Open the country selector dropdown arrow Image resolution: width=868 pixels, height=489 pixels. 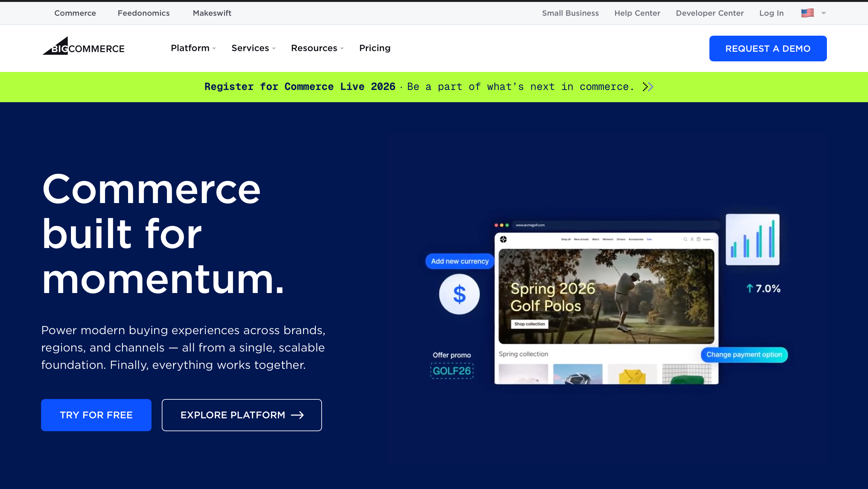pyautogui.click(x=823, y=13)
